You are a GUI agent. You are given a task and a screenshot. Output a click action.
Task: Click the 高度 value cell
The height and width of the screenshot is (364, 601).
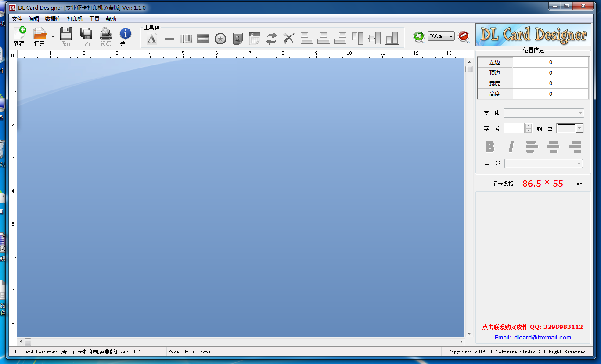coord(551,94)
